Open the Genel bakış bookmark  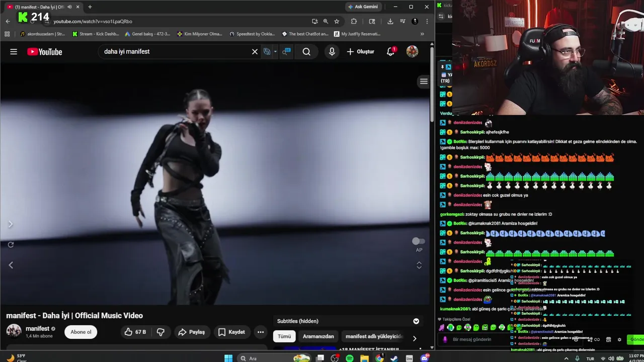point(147,34)
